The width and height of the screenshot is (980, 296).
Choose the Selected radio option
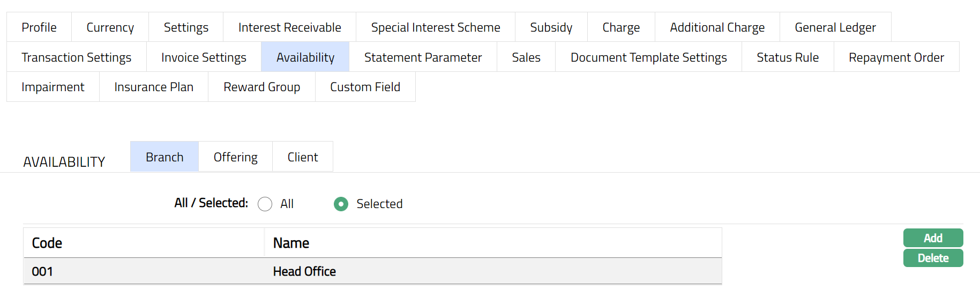click(x=341, y=204)
